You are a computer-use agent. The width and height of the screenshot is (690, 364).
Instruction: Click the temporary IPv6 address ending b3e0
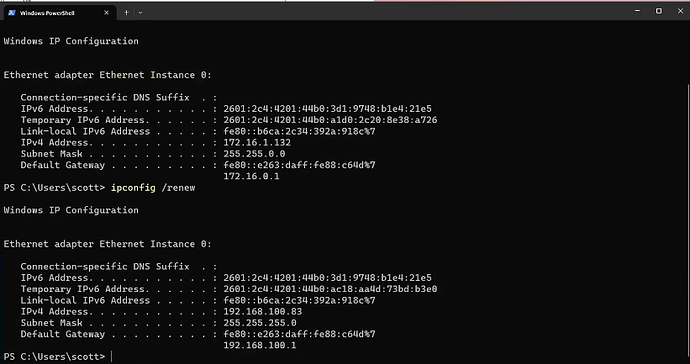pyautogui.click(x=330, y=289)
